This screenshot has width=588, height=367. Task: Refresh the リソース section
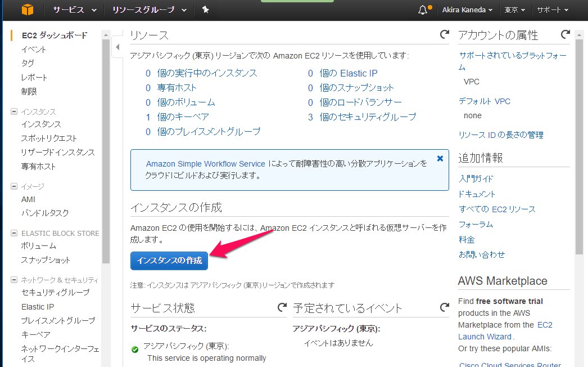(x=445, y=35)
